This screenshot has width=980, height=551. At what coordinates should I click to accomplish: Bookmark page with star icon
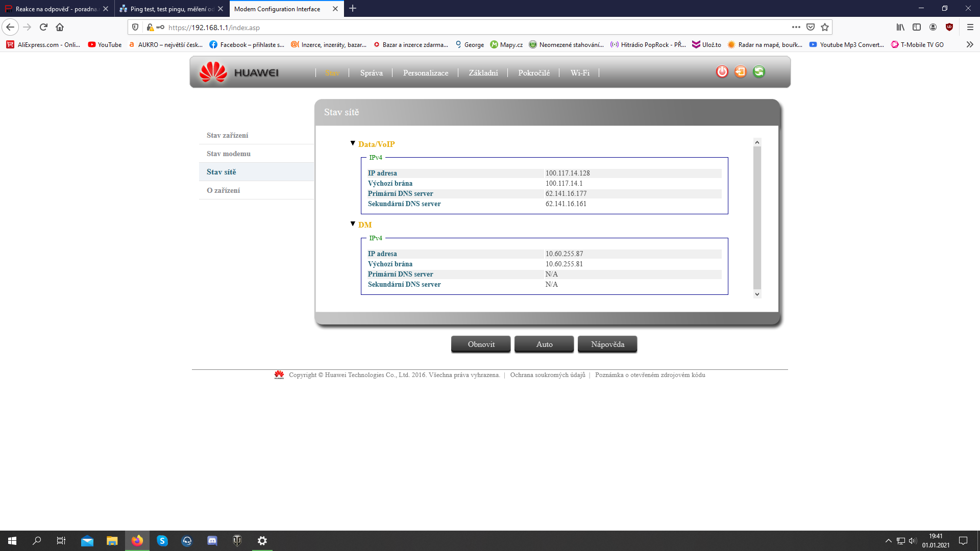pos(825,28)
